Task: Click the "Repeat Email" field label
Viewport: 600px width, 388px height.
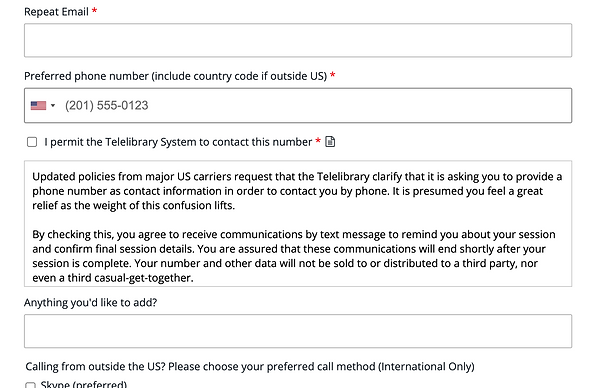Action: coord(56,12)
